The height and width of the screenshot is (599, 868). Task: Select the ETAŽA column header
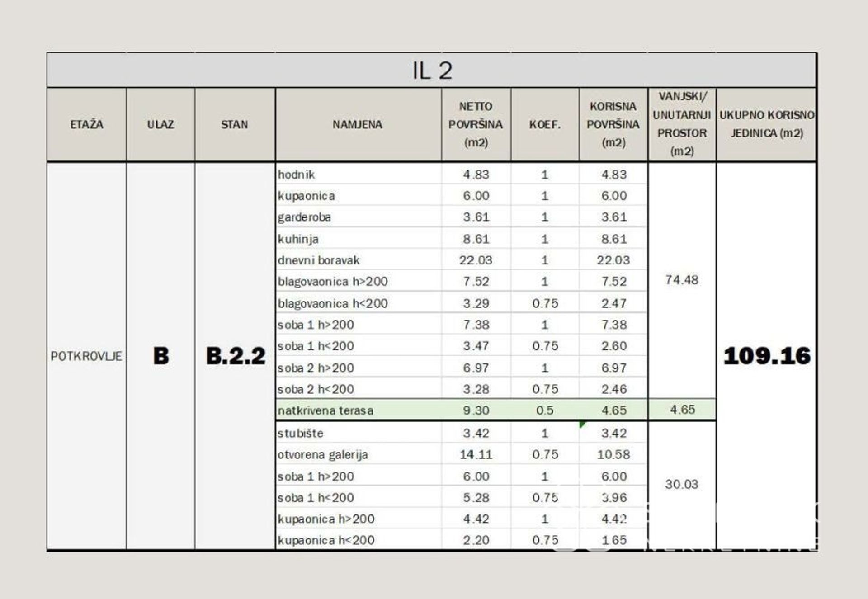86,124
